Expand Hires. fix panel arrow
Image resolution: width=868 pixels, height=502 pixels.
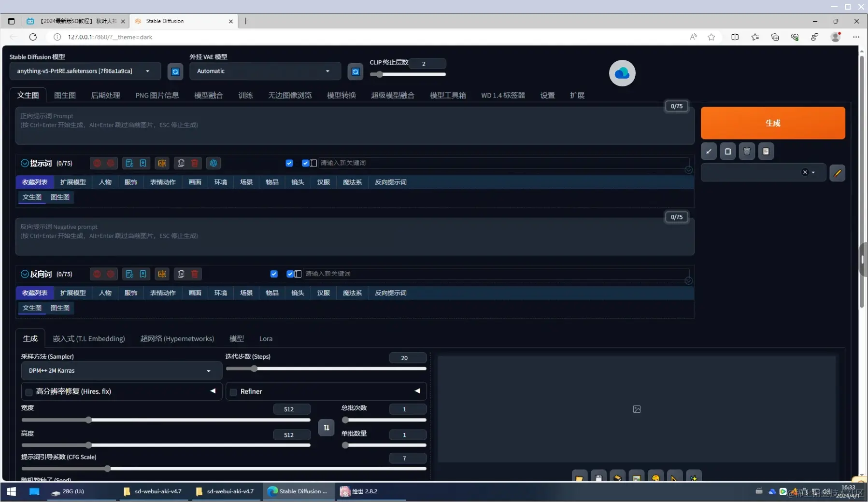point(213,391)
